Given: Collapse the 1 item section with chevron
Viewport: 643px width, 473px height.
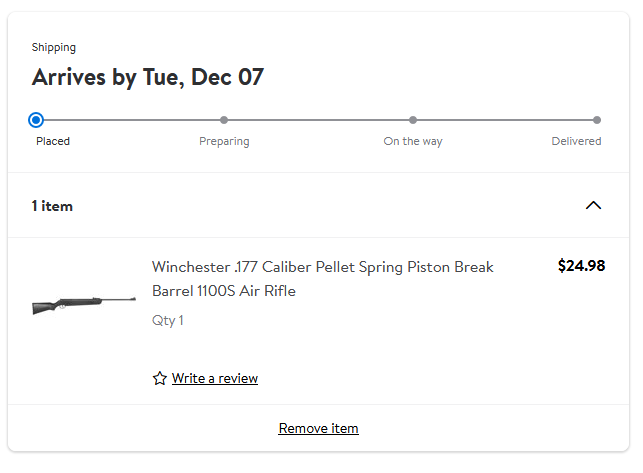Looking at the screenshot, I should [x=593, y=205].
